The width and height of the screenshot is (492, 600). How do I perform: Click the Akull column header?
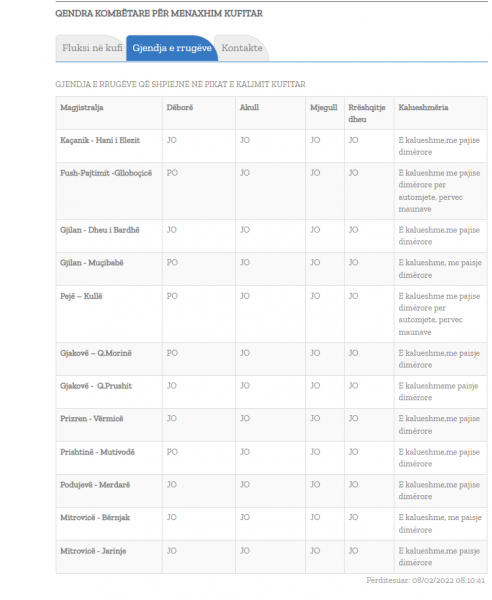coord(249,108)
